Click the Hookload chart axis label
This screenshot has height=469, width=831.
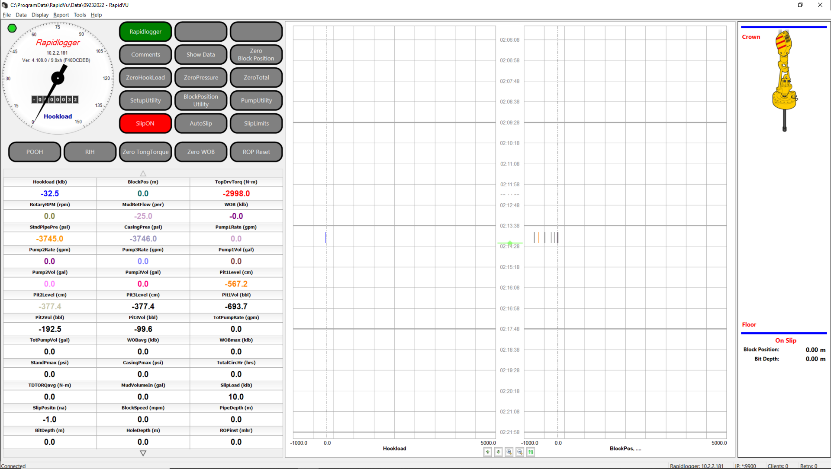tap(395, 448)
